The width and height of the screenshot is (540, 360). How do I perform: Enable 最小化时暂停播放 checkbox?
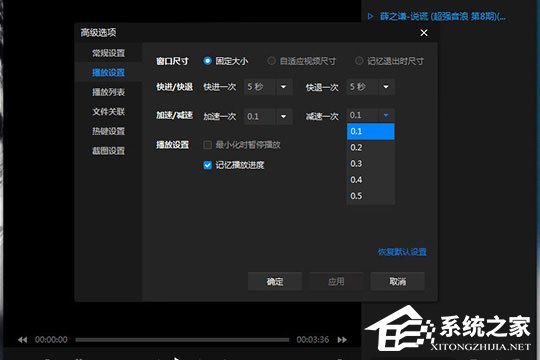pos(207,145)
